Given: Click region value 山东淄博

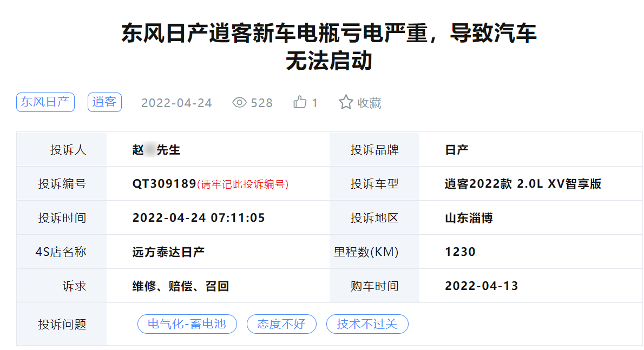Looking at the screenshot, I should [469, 218].
